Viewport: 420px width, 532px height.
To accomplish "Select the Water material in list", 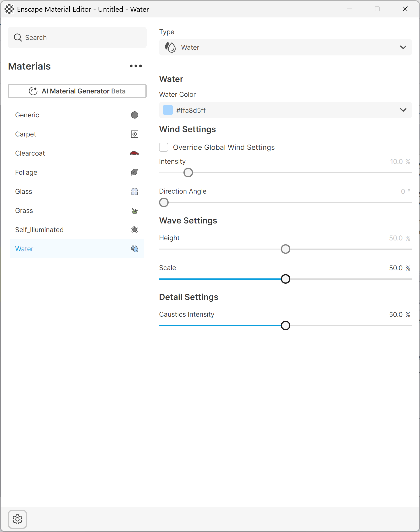I will click(77, 249).
